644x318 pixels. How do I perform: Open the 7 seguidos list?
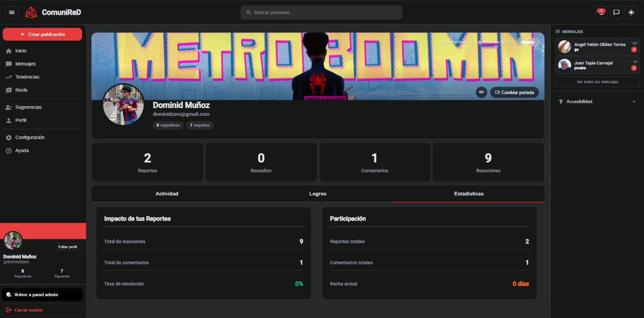pos(200,125)
